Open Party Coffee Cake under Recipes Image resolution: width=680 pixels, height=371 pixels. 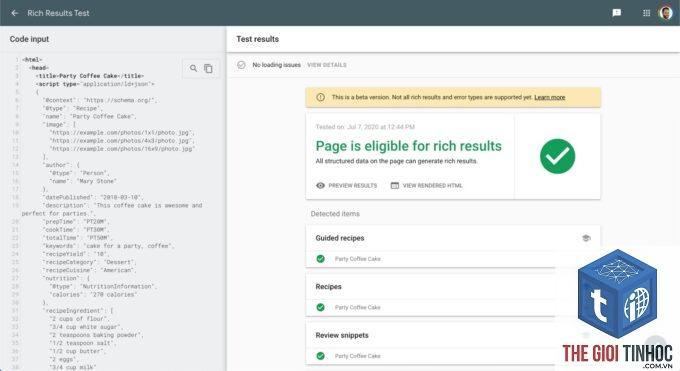[357, 307]
